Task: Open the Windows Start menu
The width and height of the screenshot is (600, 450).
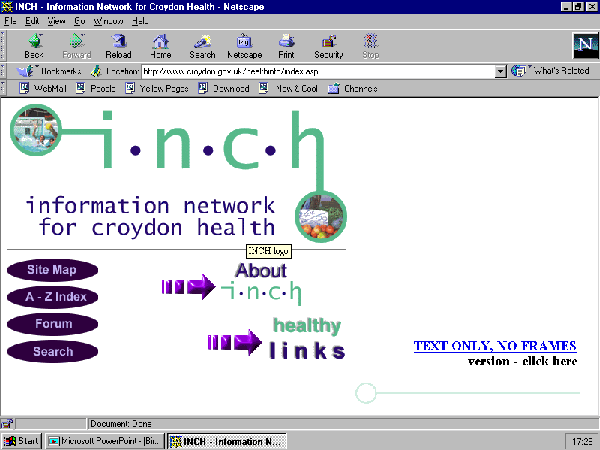Action: (x=22, y=440)
